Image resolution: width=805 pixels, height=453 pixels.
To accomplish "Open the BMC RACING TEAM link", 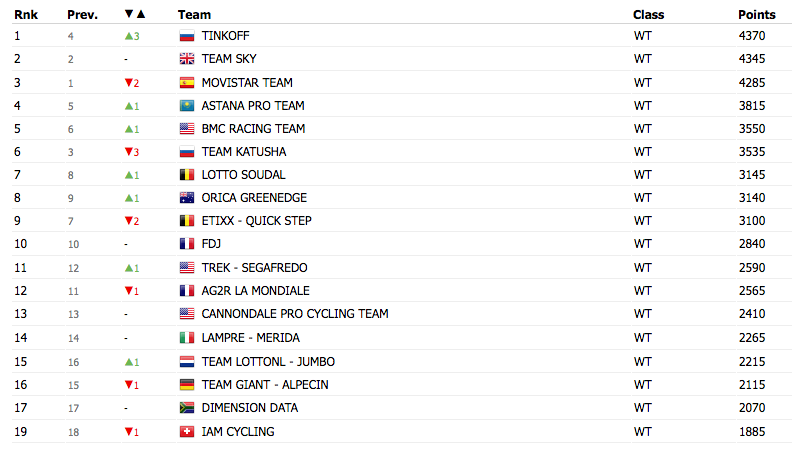I will (253, 129).
